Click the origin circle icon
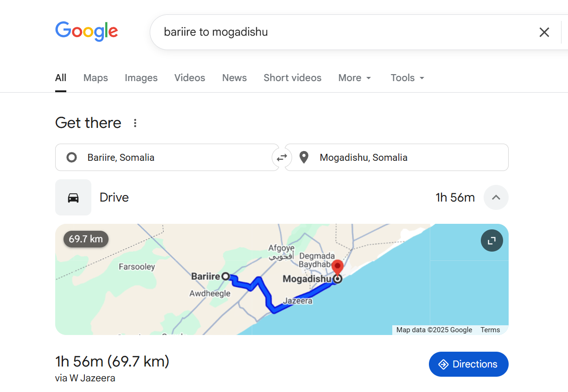The height and width of the screenshot is (392, 568). pos(71,157)
